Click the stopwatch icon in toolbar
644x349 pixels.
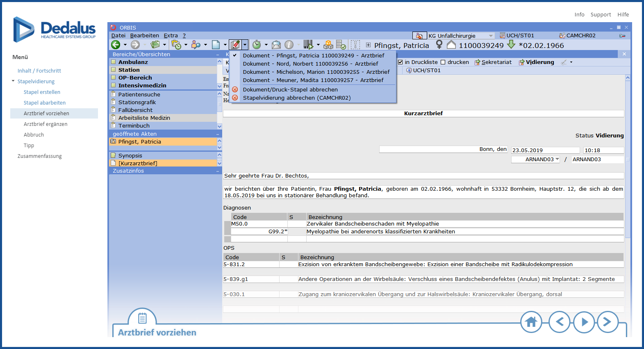(257, 45)
